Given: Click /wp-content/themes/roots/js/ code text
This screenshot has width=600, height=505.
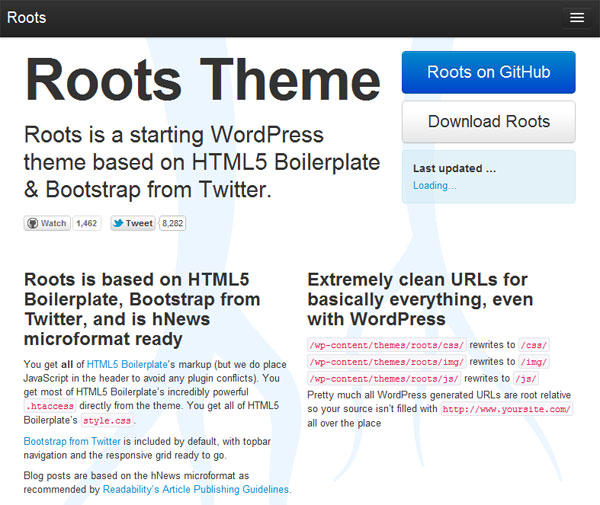Looking at the screenshot, I should pos(384,379).
